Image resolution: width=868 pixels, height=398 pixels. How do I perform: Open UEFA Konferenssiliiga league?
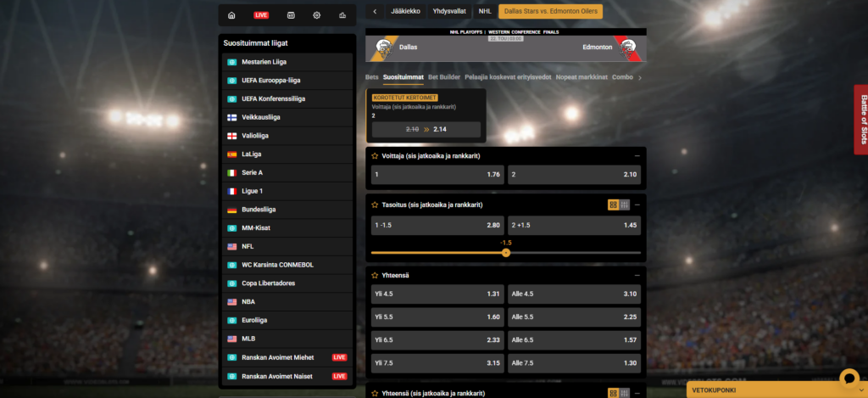coord(287,98)
